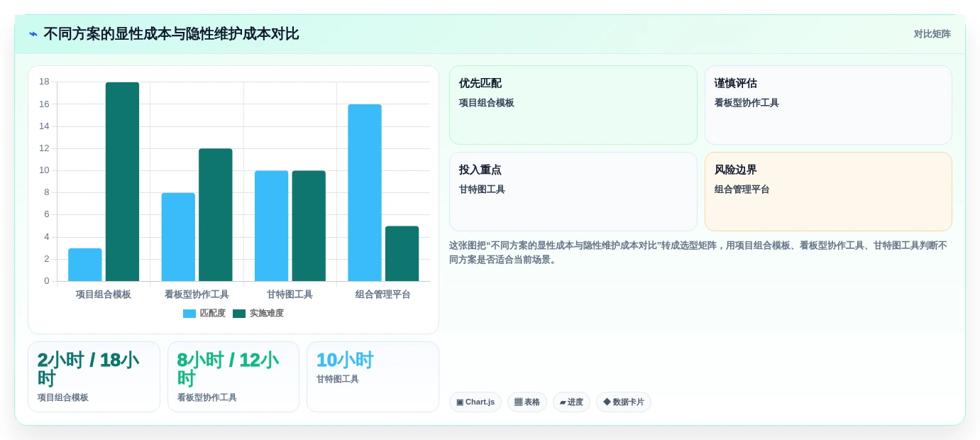The width and height of the screenshot is (980, 440).
Task: Click the 对比矩阵 label in header
Action: tap(932, 34)
